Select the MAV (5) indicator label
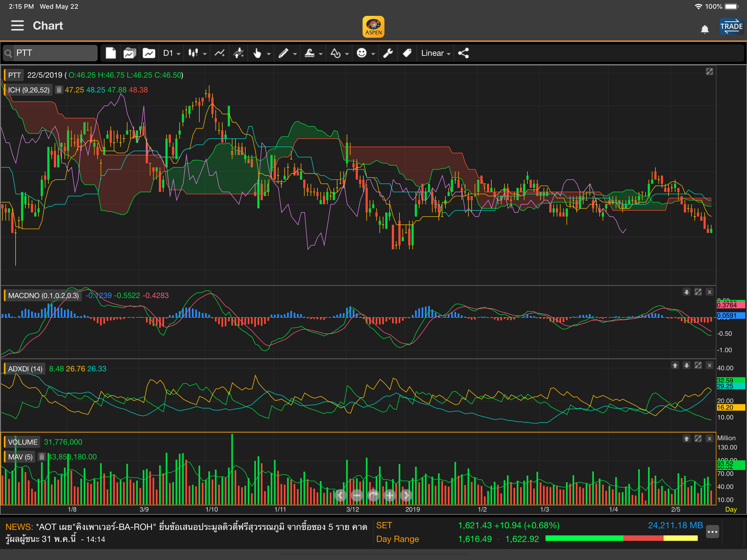The width and height of the screenshot is (747, 560). click(20, 457)
